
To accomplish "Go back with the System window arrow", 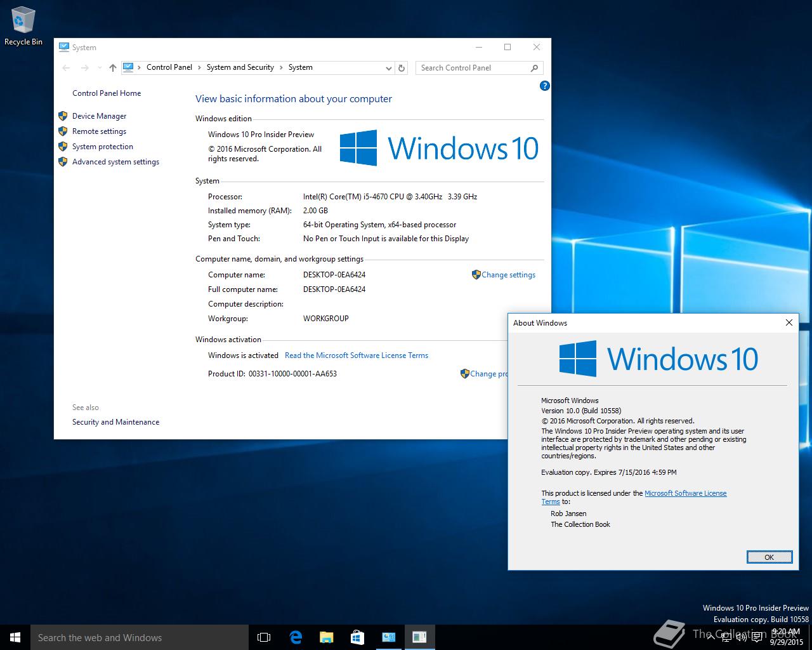I will click(66, 68).
